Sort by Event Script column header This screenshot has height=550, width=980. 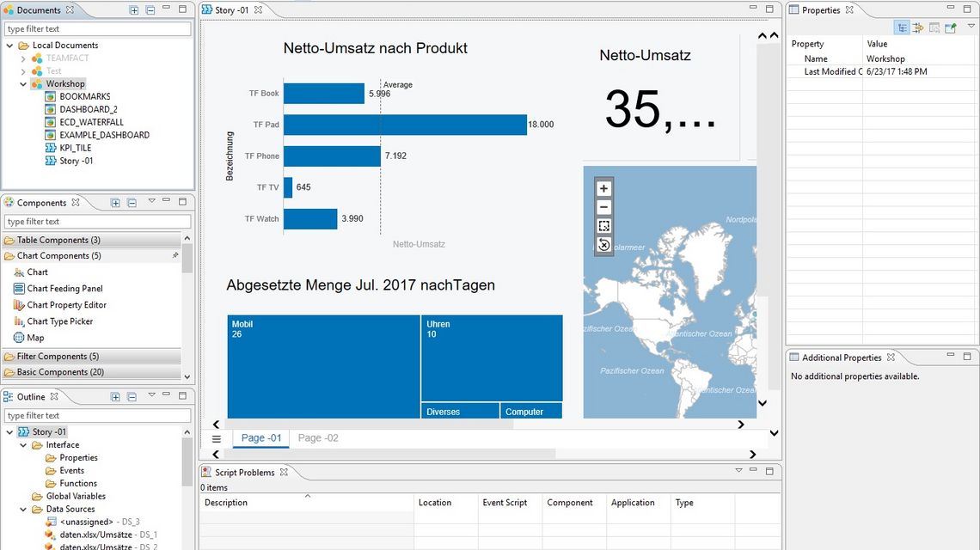(x=510, y=503)
